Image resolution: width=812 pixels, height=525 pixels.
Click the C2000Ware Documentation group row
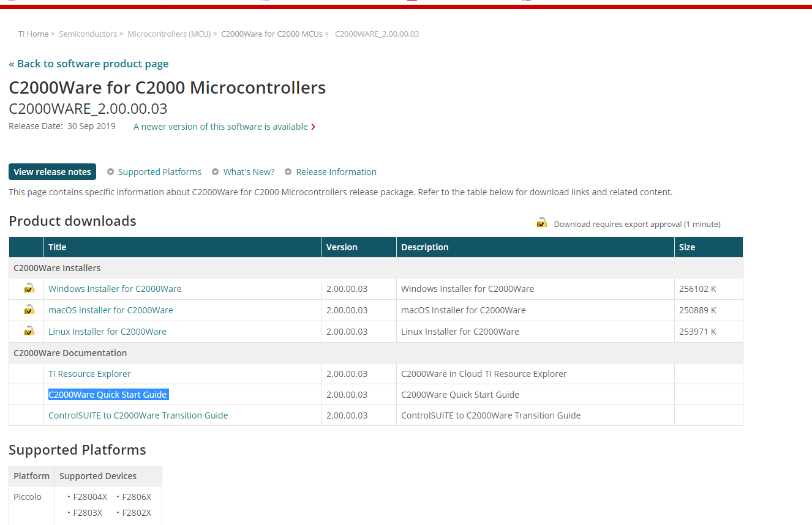coord(376,353)
